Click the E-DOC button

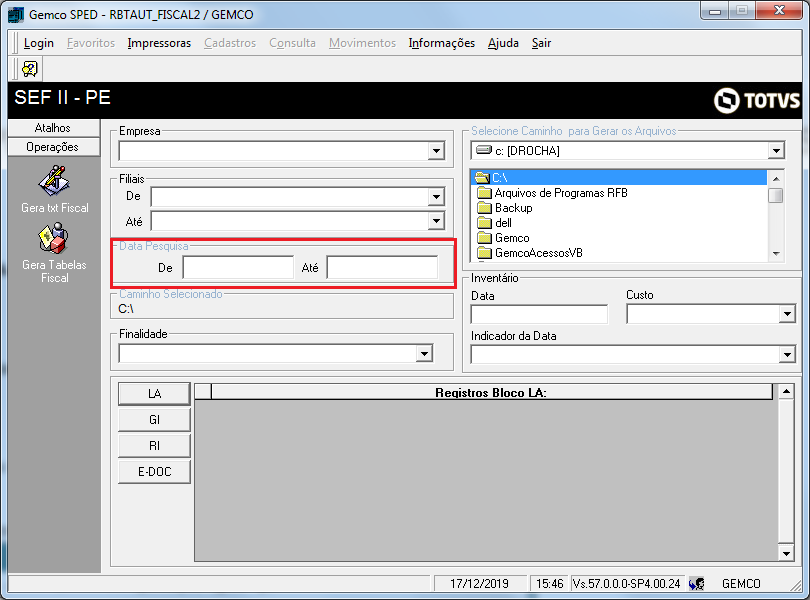(154, 471)
